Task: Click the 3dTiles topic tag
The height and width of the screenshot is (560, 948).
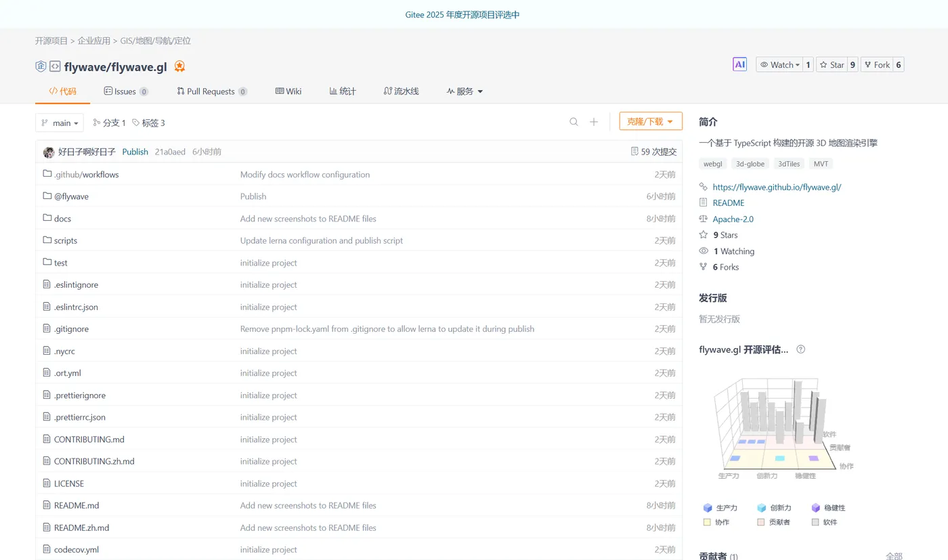Action: (x=789, y=164)
